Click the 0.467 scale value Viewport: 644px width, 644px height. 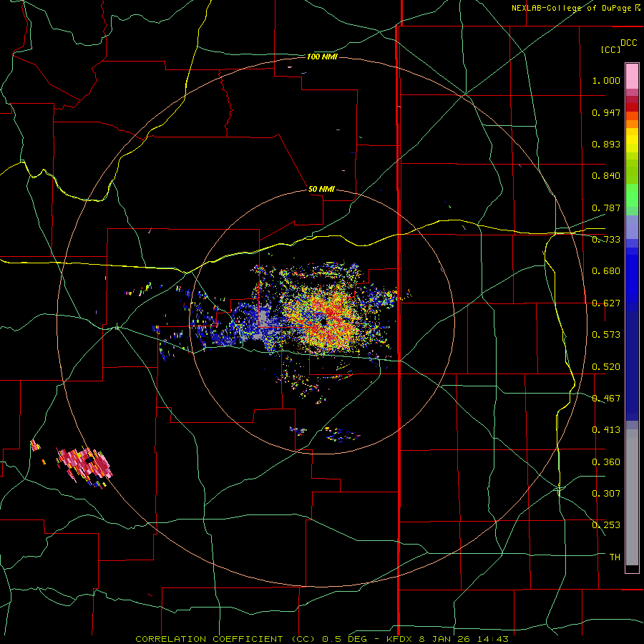pyautogui.click(x=606, y=399)
